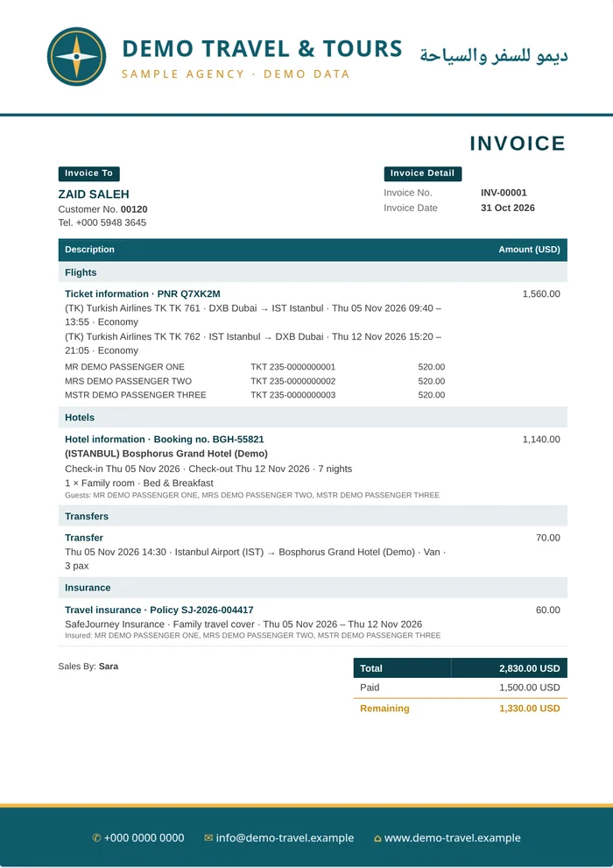613x868 pixels.
Task: Select Ticket information · PNR Q7XK2M
Action: point(142,294)
